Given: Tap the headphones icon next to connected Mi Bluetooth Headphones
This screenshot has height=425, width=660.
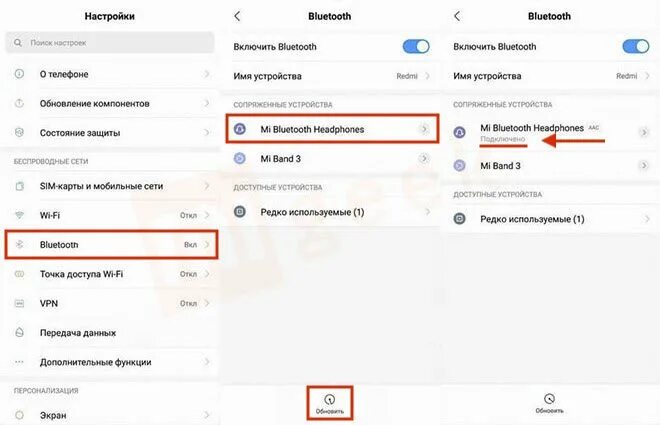Looking at the screenshot, I should click(460, 133).
